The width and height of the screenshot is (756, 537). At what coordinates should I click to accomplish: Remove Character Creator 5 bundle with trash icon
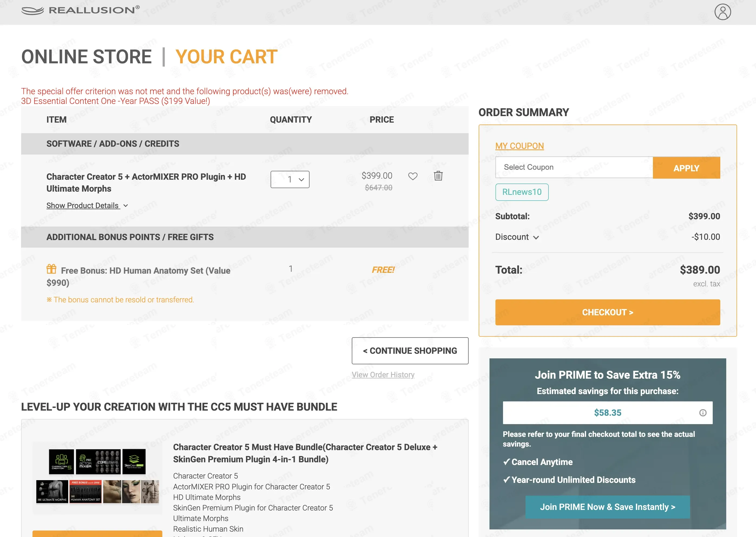pos(438,176)
